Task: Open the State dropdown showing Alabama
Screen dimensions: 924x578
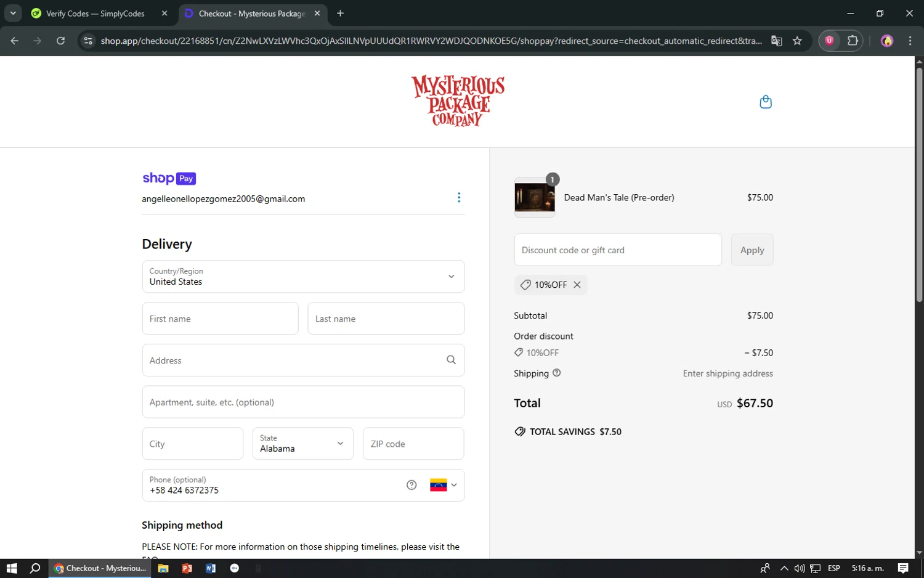Action: tap(303, 444)
